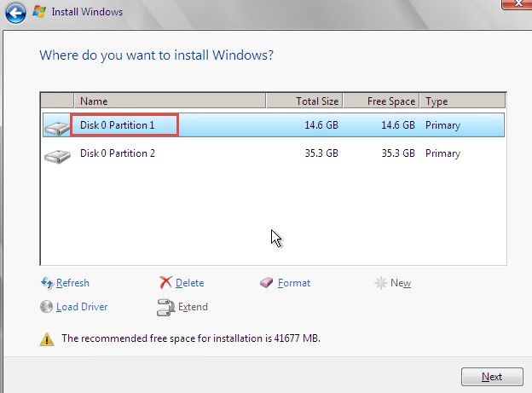Sort by Free Space column header
This screenshot has width=532, height=393.
pos(381,101)
